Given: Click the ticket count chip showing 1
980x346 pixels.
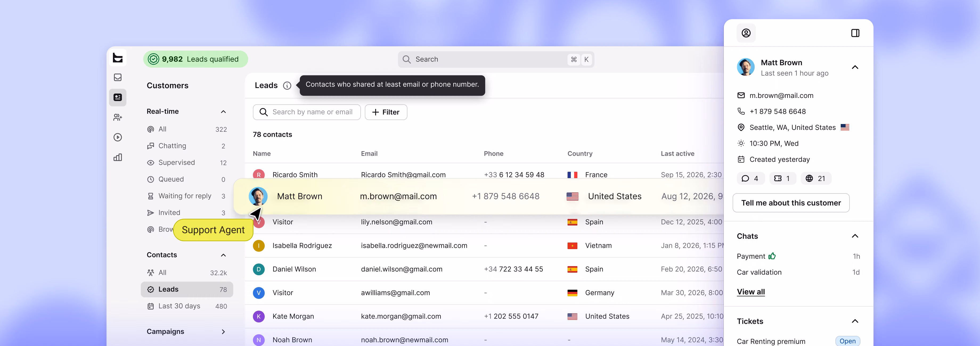Looking at the screenshot, I should point(783,178).
